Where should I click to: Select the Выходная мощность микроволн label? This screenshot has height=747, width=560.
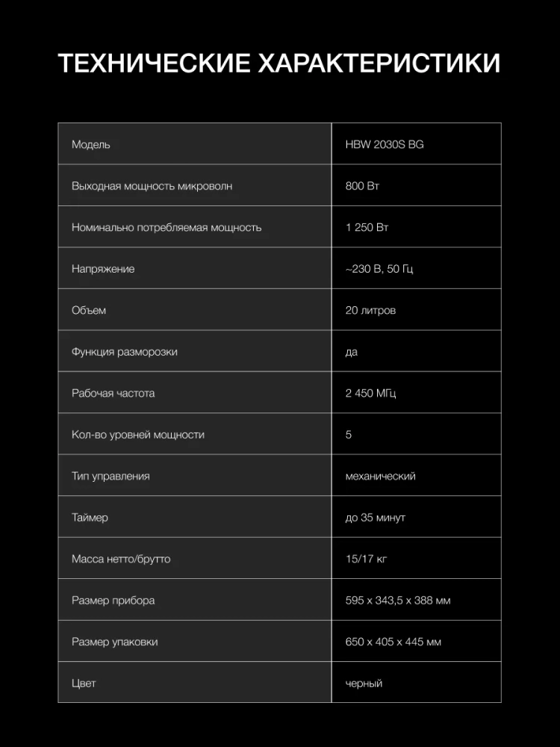152,186
